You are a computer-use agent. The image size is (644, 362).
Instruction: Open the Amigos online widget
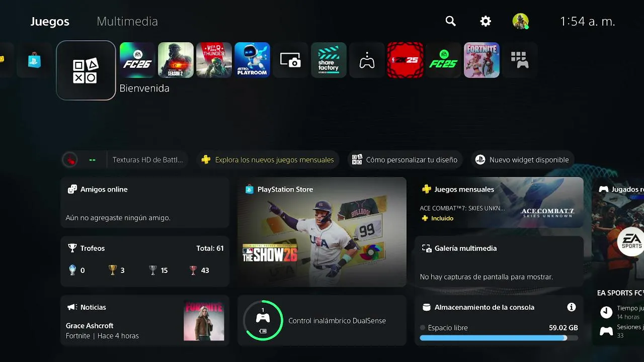(x=145, y=203)
